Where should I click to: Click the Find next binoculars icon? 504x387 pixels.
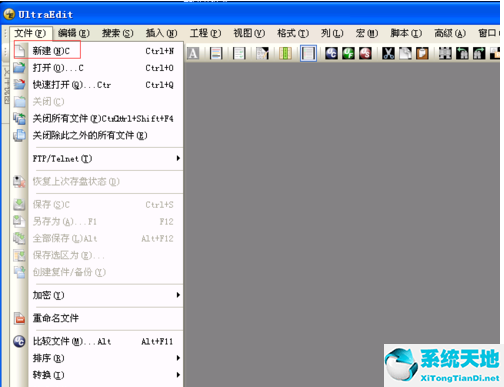pos(479,53)
